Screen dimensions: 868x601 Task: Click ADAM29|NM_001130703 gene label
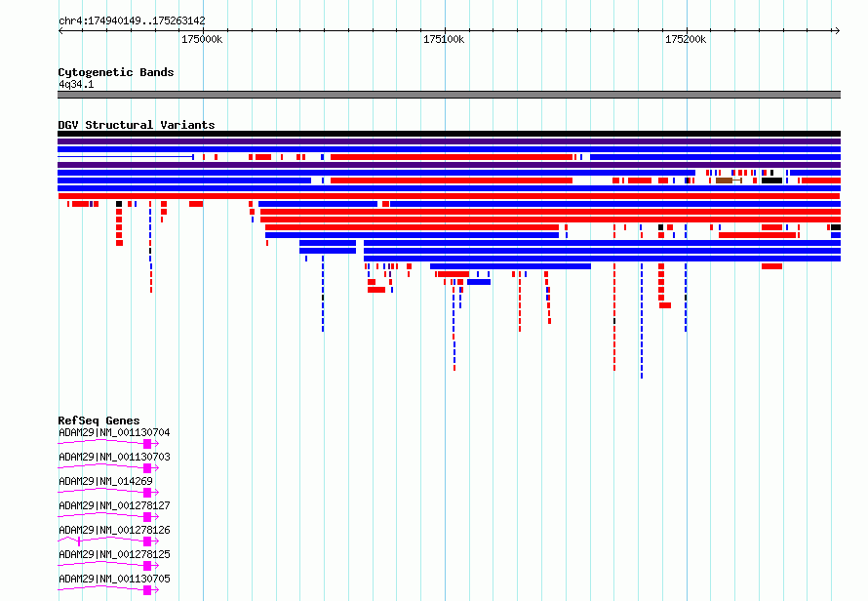coord(114,457)
